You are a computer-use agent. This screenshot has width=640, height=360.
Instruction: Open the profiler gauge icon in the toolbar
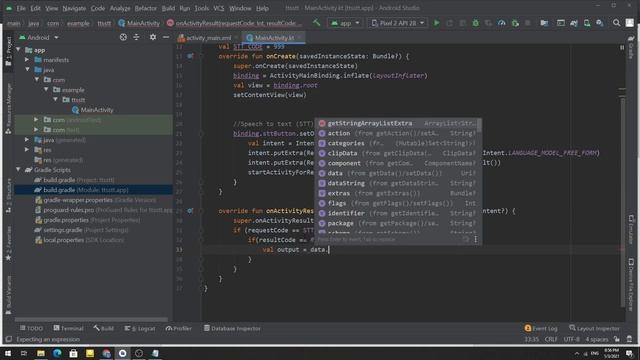502,23
